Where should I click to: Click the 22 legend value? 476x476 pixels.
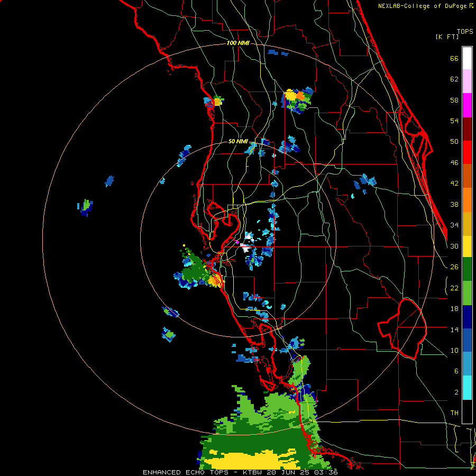(x=454, y=288)
